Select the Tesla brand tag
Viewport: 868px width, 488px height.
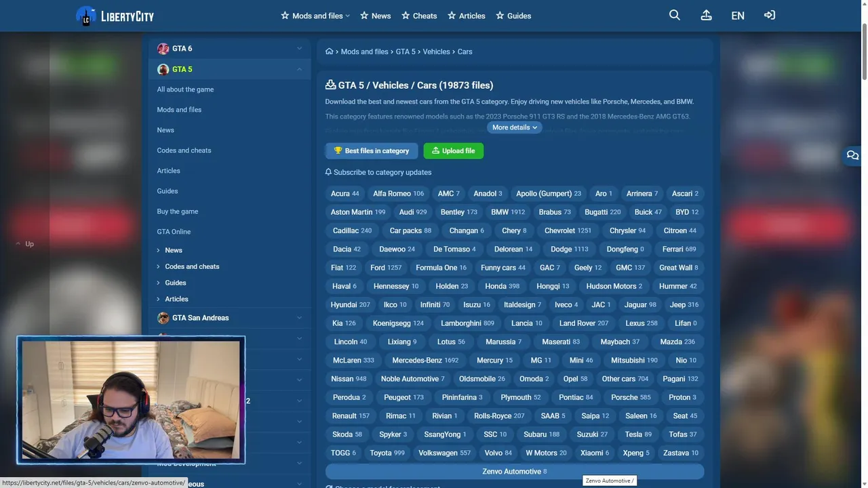click(x=638, y=434)
